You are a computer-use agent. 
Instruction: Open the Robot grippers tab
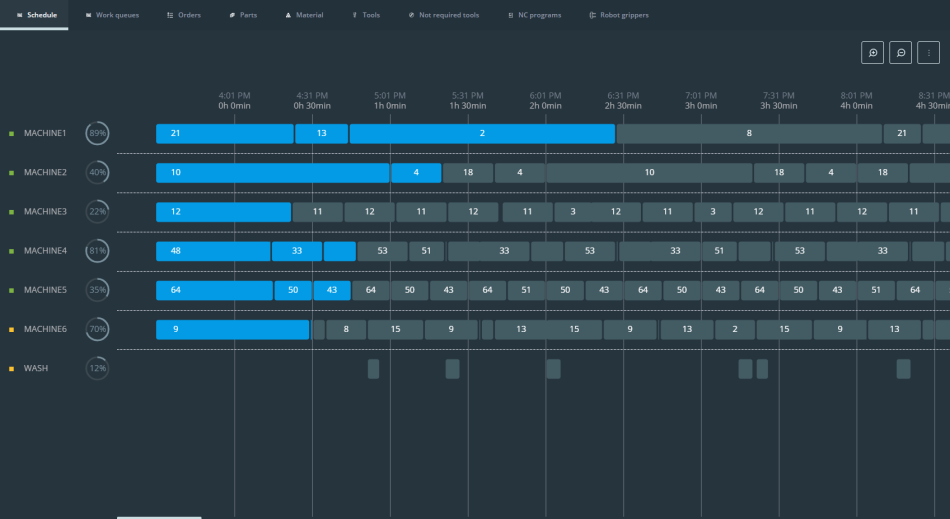tap(619, 15)
